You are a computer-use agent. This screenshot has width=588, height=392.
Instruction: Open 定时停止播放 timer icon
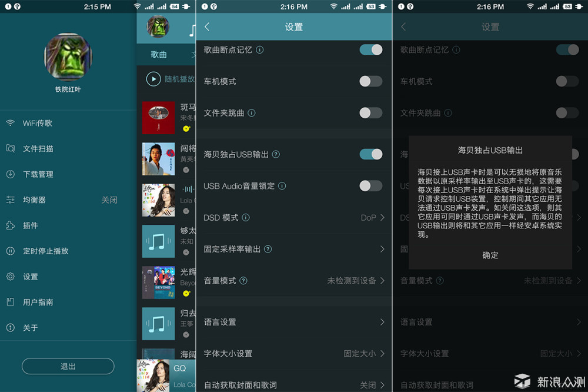coord(11,251)
